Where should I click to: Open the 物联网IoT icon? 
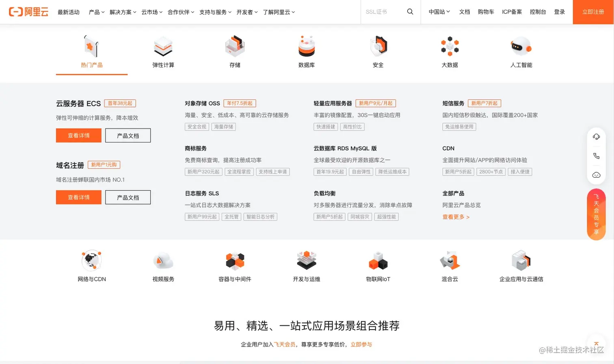(378, 260)
